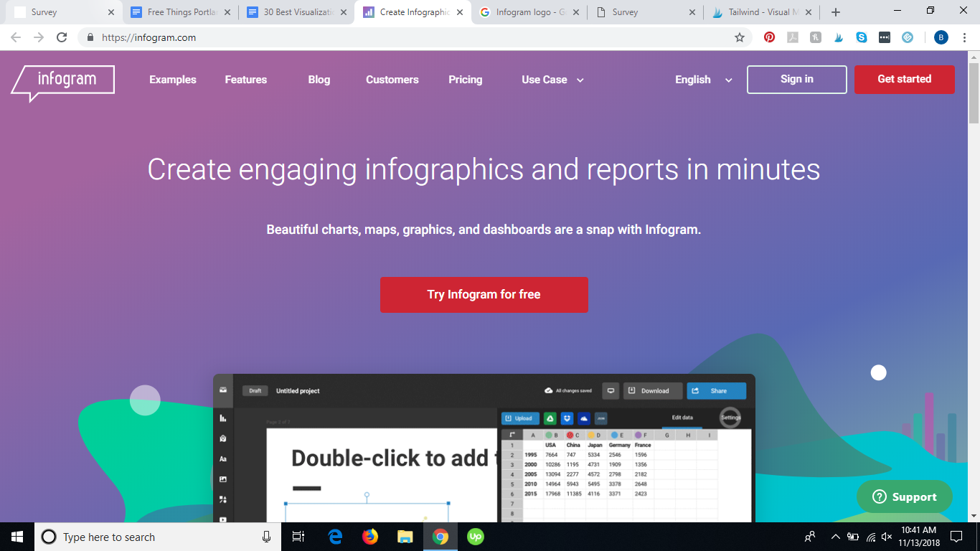The image size is (980, 551).
Task: Open the English language dropdown
Action: coord(704,80)
